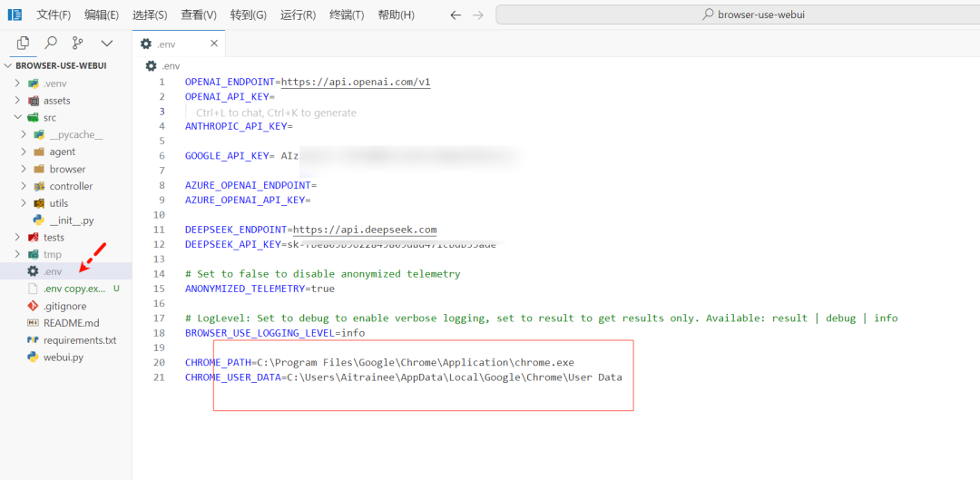Click the file icon of .env copy.ex...
Image resolution: width=980 pixels, height=480 pixels.
[34, 289]
